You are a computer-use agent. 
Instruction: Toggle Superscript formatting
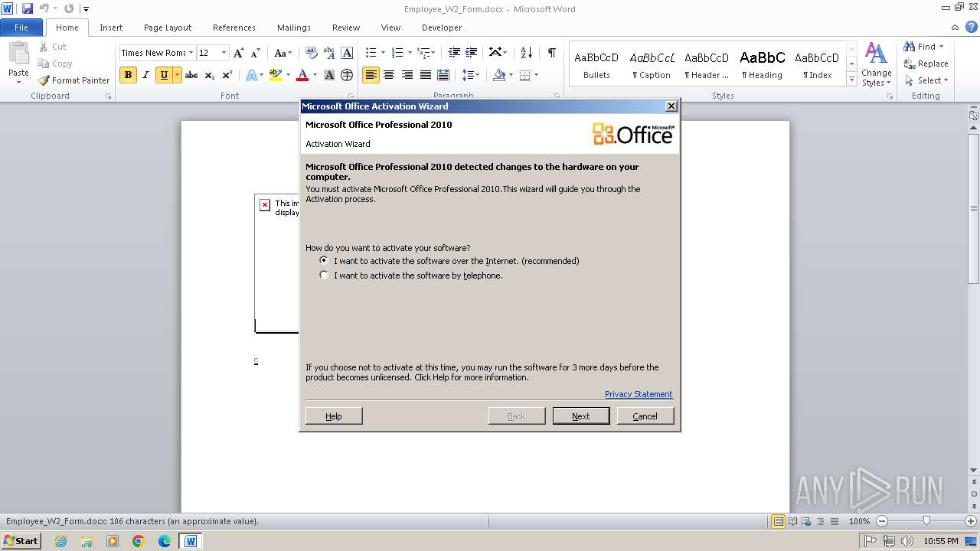point(227,75)
